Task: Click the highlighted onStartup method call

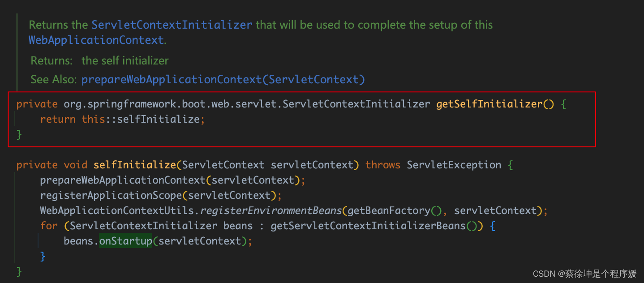Action: [x=125, y=240]
